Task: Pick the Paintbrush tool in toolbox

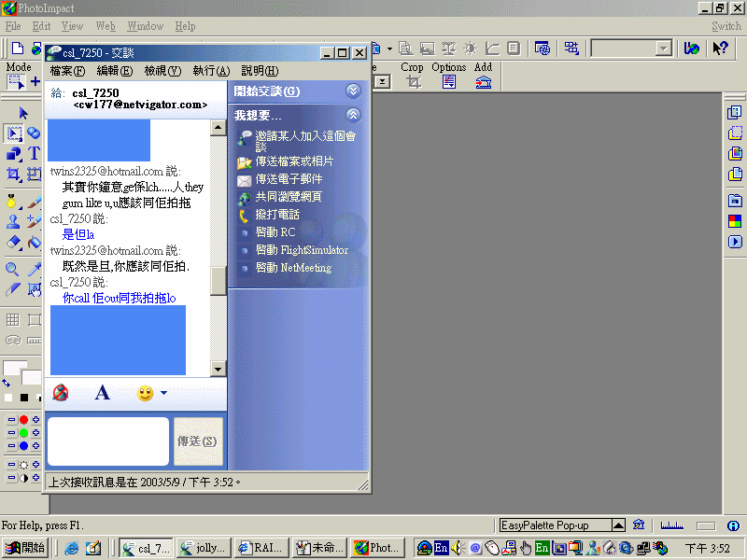Action: point(34,202)
